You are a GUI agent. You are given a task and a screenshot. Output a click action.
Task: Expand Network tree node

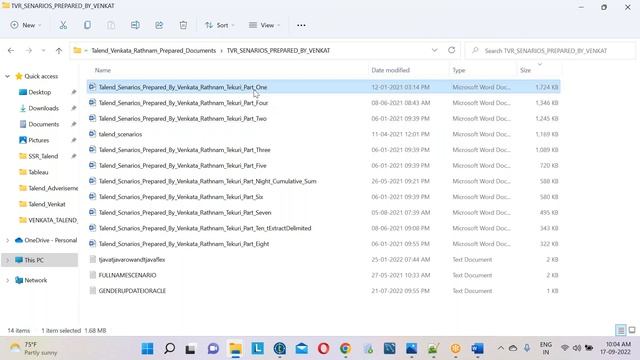pos(7,280)
